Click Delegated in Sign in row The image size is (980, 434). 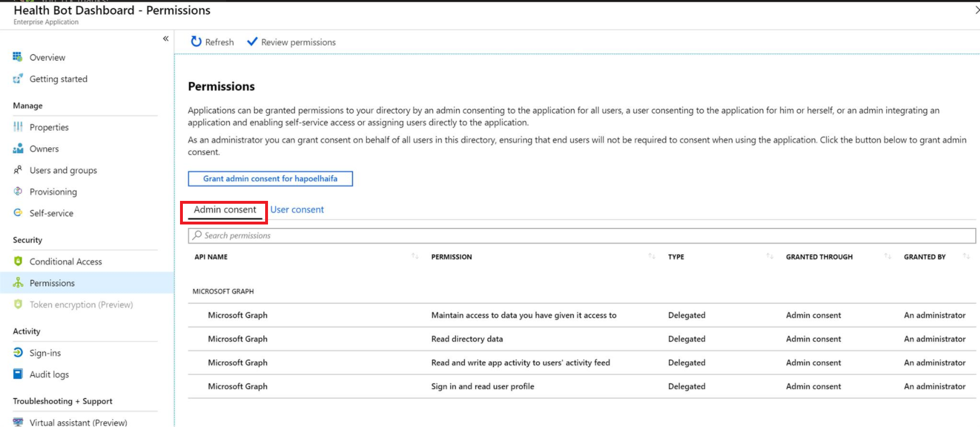(687, 386)
